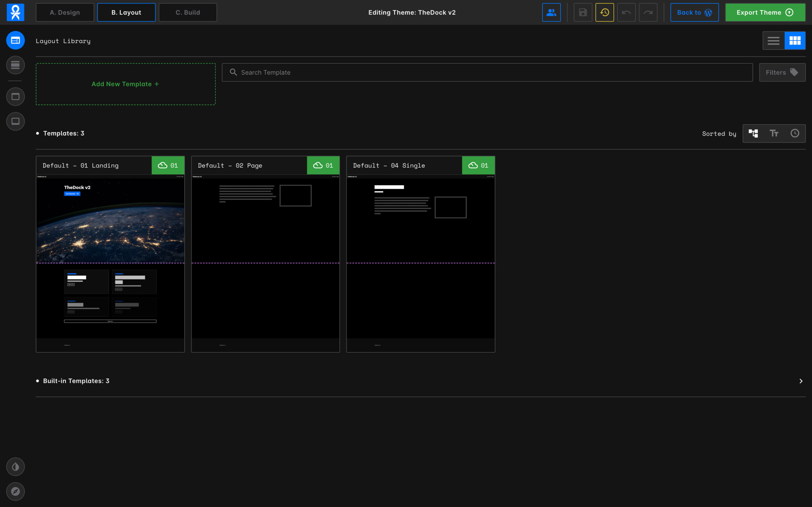The height and width of the screenshot is (507, 812).
Task: Click Add New Template
Action: (126, 84)
